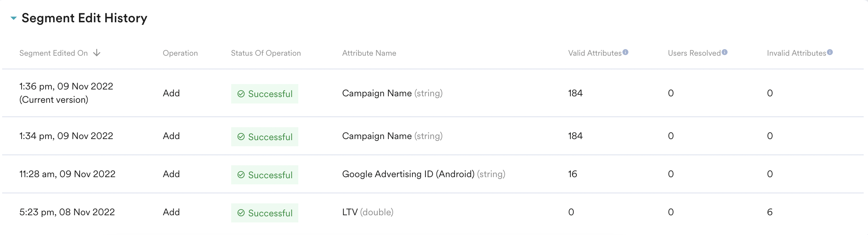Click the Users Resolved info icon

pyautogui.click(x=724, y=52)
